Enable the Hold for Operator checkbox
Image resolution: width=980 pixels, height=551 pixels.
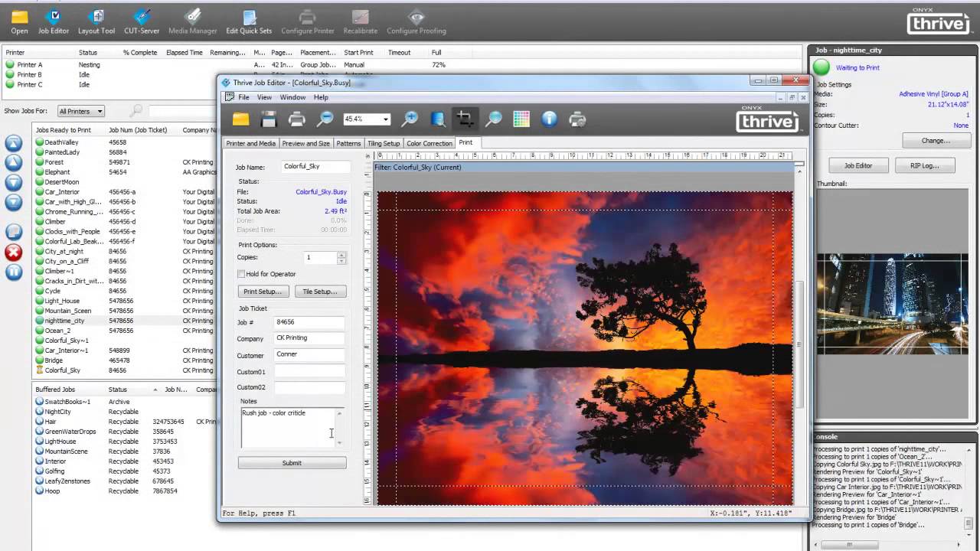tap(240, 274)
